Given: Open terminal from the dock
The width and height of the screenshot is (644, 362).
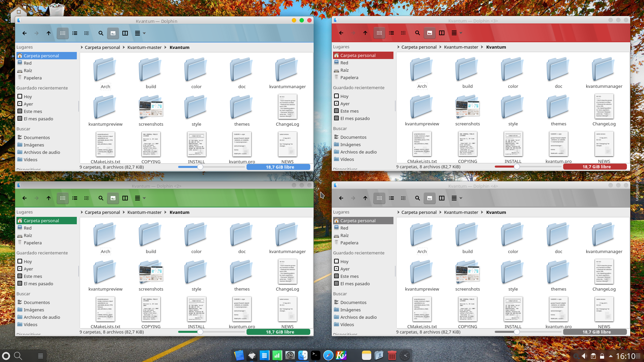Looking at the screenshot, I should point(316,355).
